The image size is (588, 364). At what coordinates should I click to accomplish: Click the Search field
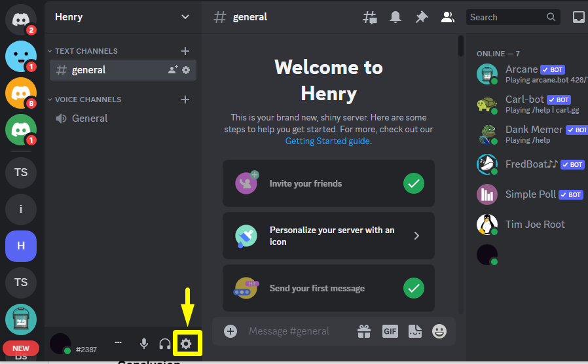click(513, 17)
